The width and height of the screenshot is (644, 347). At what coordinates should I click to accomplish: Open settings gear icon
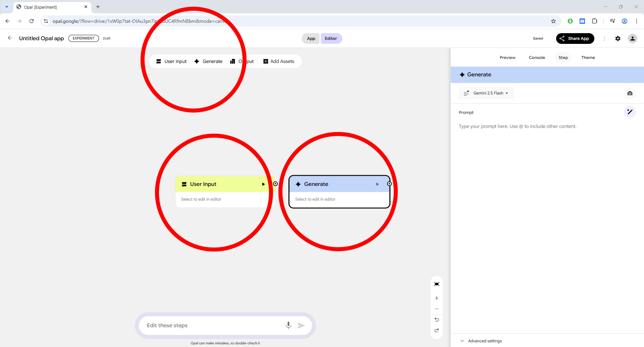tap(618, 39)
